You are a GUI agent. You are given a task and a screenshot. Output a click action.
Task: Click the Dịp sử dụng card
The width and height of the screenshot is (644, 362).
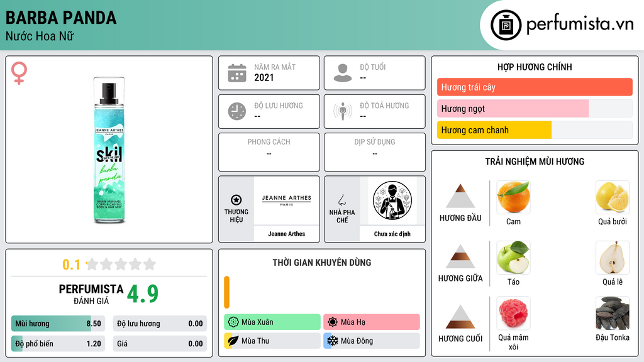point(375,152)
